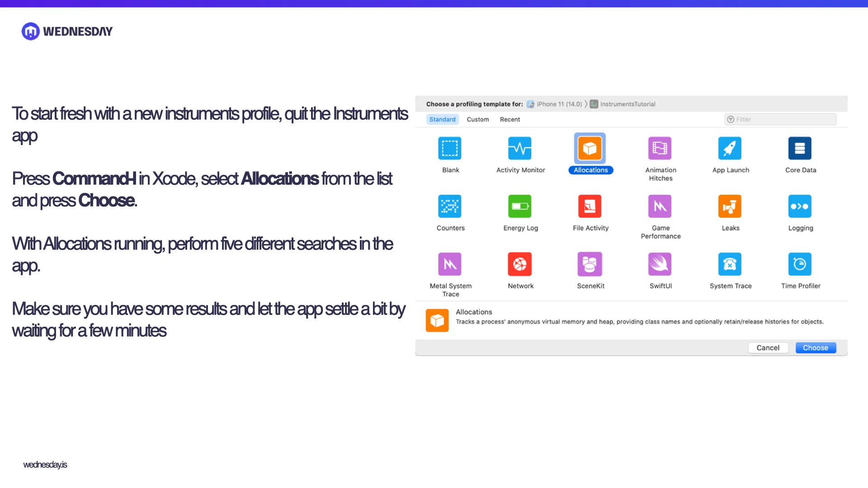Click the WEDNESDAY brand name text
This screenshot has height=488, width=868.
78,31
